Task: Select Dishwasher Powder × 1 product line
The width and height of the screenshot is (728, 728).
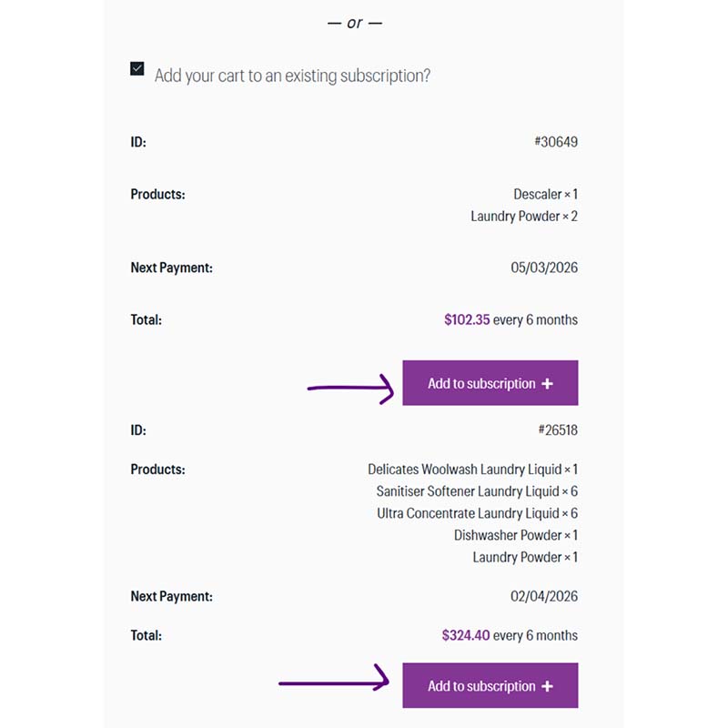Action: pyautogui.click(x=516, y=535)
